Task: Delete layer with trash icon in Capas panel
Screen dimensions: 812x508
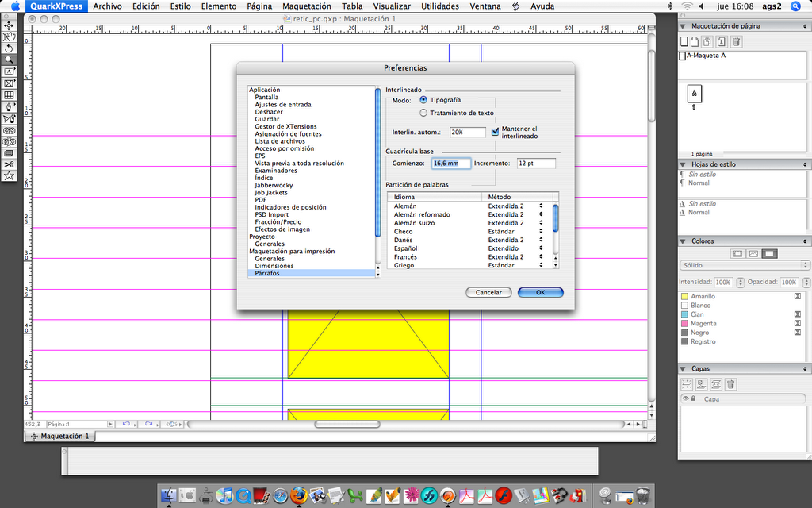Action: tap(730, 384)
